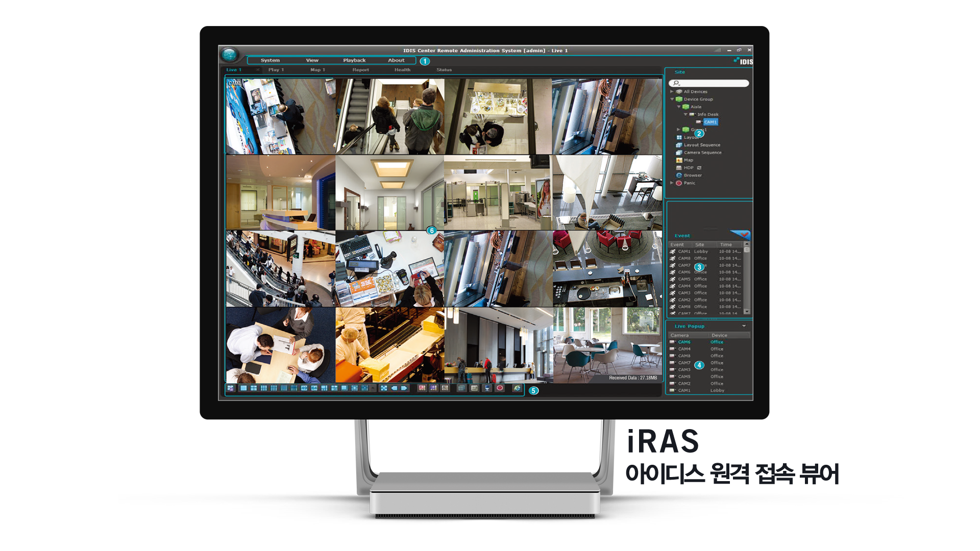
Task: Select the 64-channel layout button
Action: point(314,388)
